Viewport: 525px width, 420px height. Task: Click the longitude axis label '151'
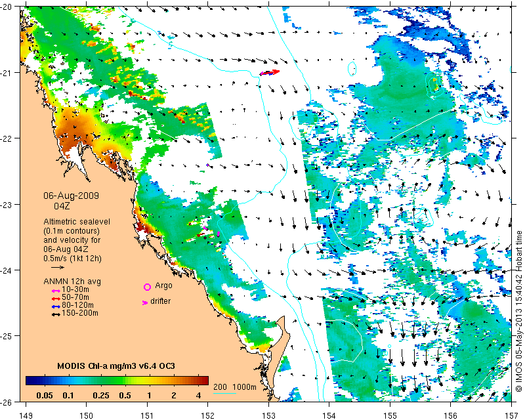[x=147, y=415]
